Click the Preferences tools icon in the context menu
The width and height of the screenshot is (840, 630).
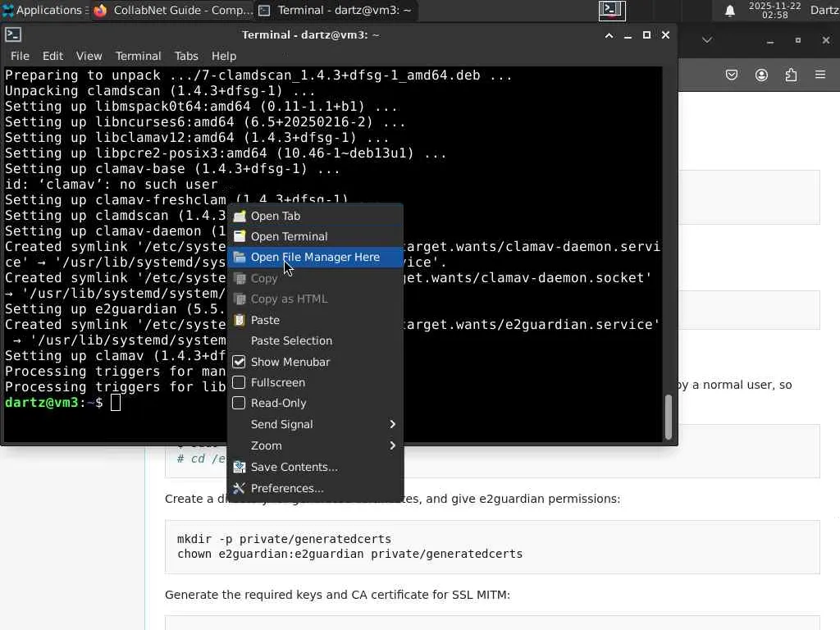(x=240, y=488)
